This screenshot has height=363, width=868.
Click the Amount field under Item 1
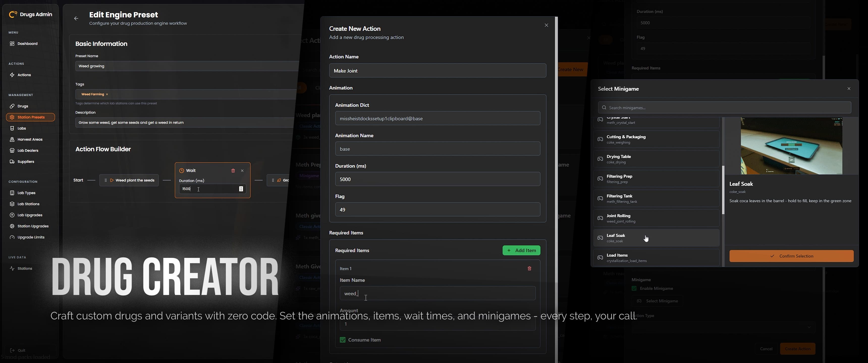(x=437, y=324)
